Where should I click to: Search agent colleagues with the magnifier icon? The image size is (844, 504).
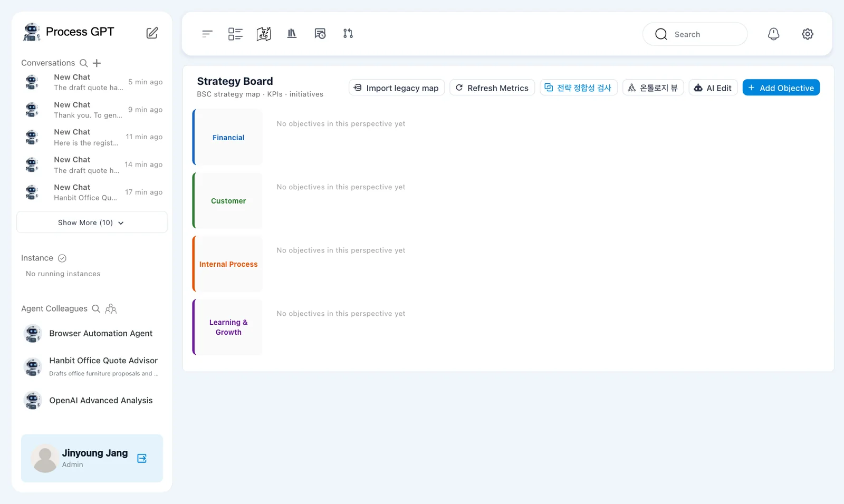(x=96, y=308)
